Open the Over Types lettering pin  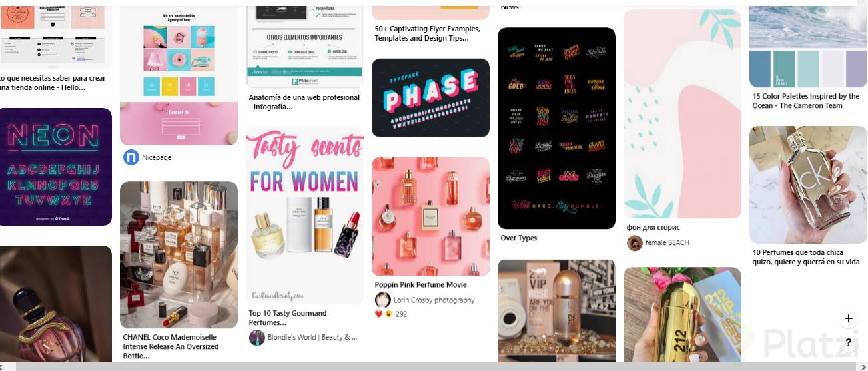point(556,129)
